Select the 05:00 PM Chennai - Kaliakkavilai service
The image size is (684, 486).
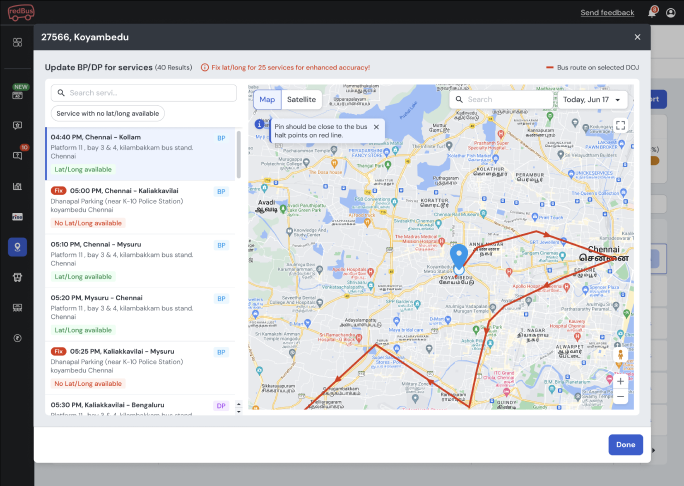pyautogui.click(x=140, y=207)
